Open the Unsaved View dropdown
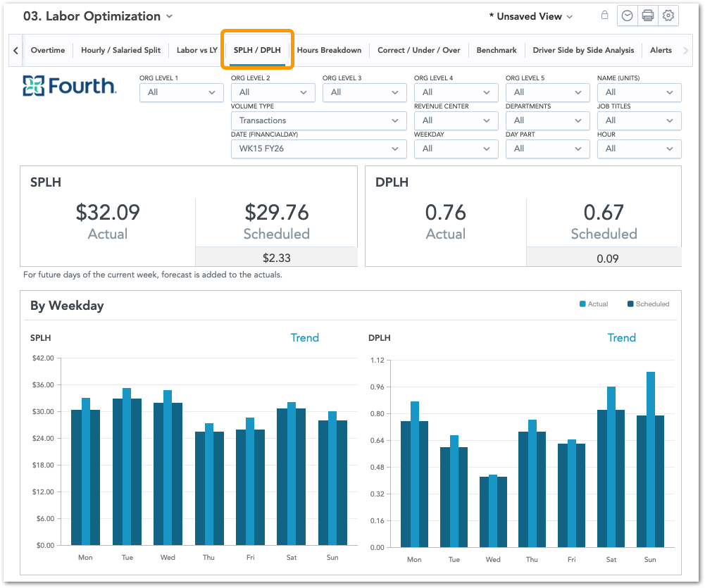Viewport: 705px width, 588px height. [x=531, y=16]
